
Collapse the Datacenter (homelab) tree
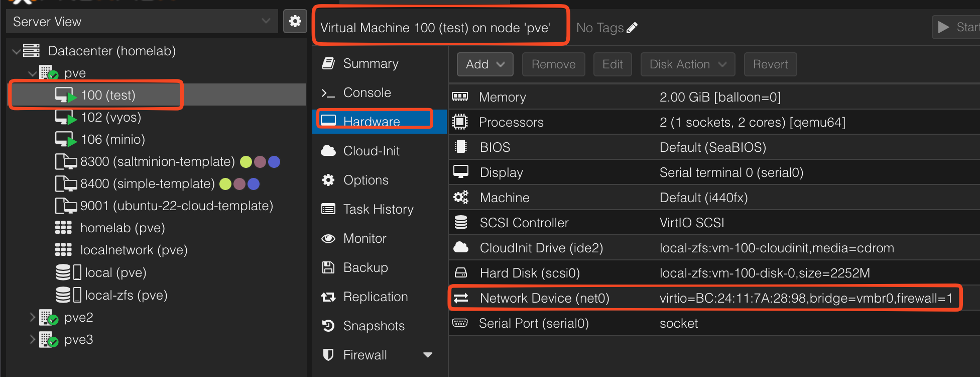(17, 51)
